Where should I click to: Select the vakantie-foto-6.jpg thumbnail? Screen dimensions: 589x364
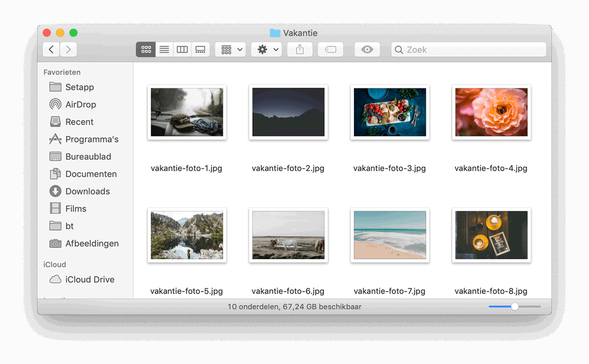click(288, 235)
